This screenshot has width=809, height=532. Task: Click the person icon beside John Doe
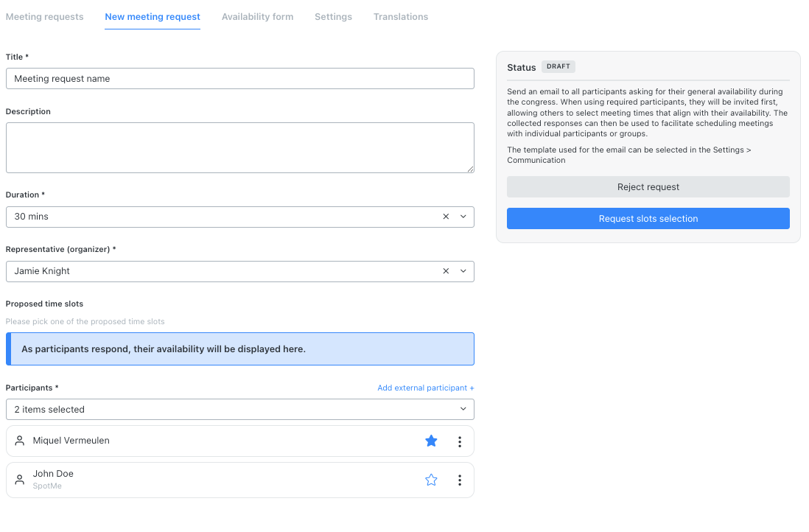click(x=20, y=480)
